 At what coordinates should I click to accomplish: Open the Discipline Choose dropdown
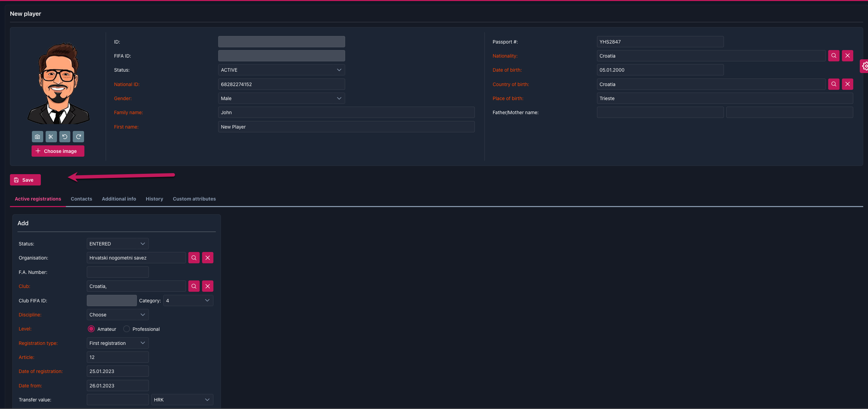pos(117,315)
